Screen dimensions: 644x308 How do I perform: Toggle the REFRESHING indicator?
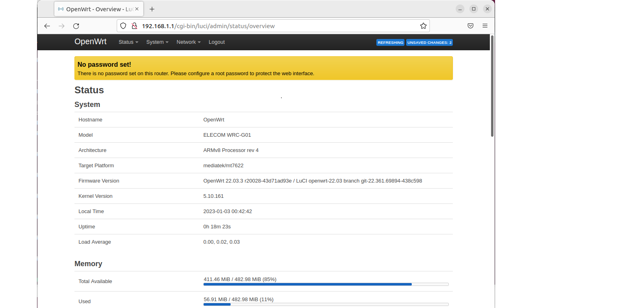tap(390, 43)
